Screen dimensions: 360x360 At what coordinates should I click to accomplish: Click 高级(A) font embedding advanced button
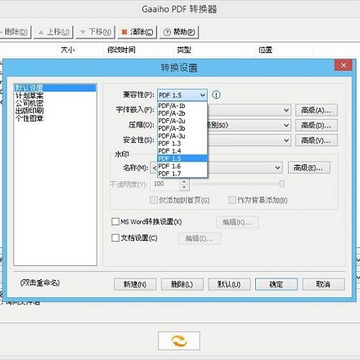click(316, 110)
